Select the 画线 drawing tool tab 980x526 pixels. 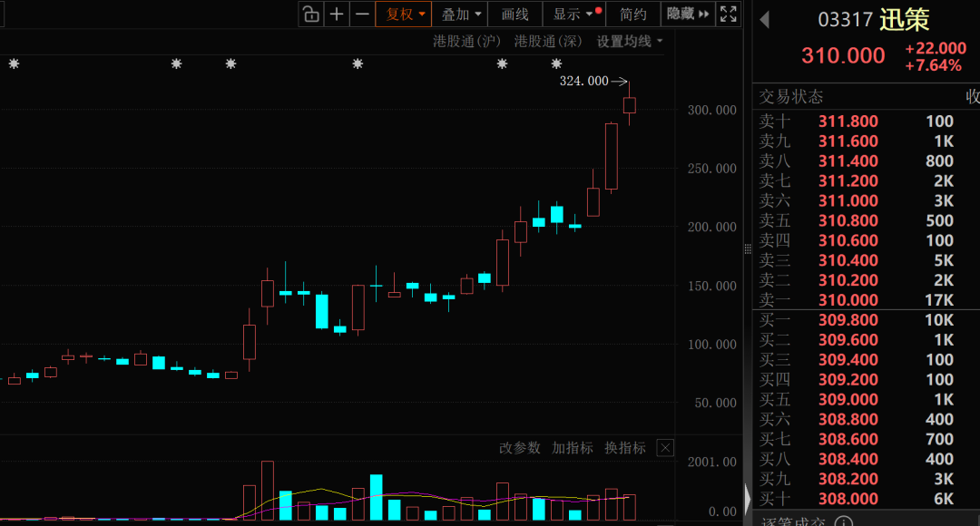point(515,14)
